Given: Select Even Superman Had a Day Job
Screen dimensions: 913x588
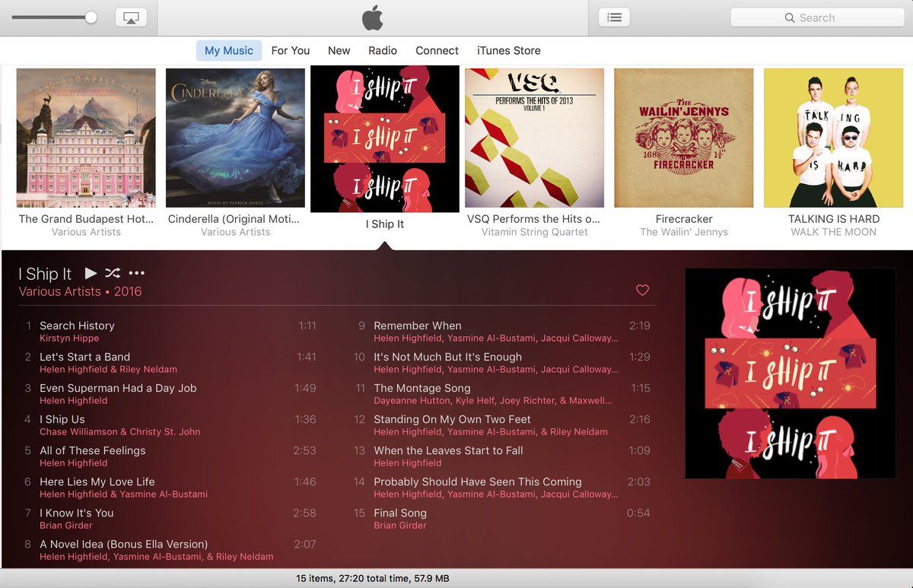Looking at the screenshot, I should point(118,388).
